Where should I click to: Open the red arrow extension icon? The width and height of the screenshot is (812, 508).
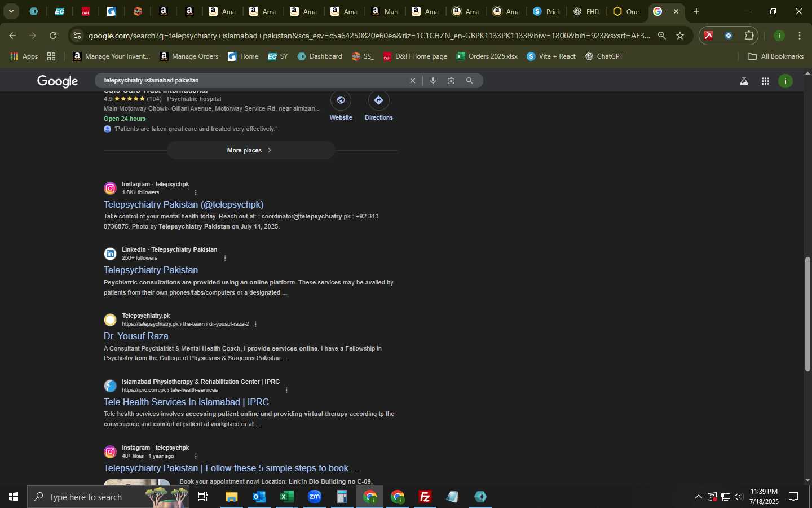coord(708,36)
